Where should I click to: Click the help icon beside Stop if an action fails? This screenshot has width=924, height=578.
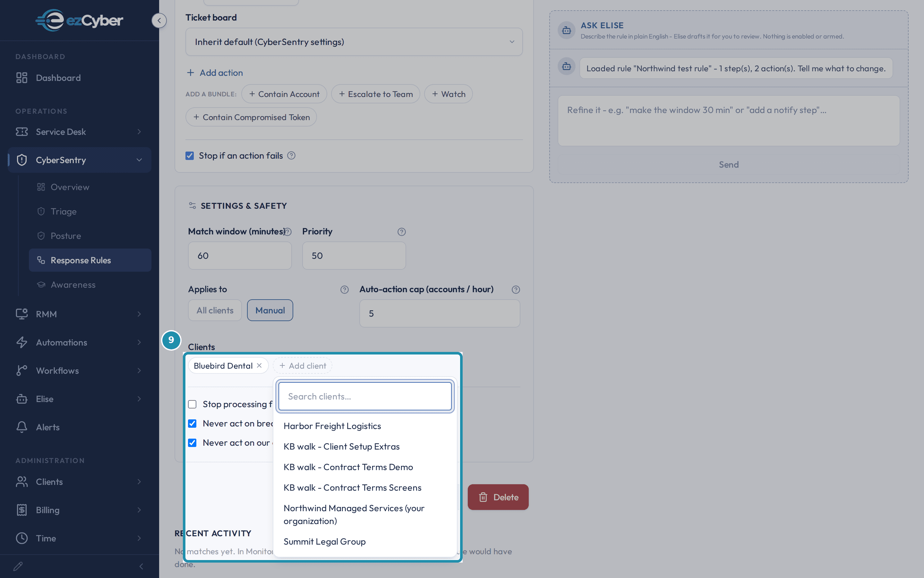(x=291, y=156)
